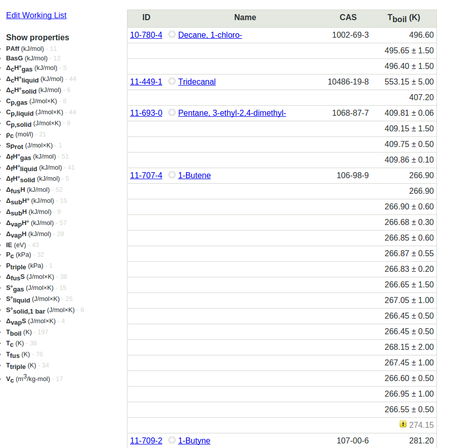Select radio button for Tridecanal

tap(172, 81)
